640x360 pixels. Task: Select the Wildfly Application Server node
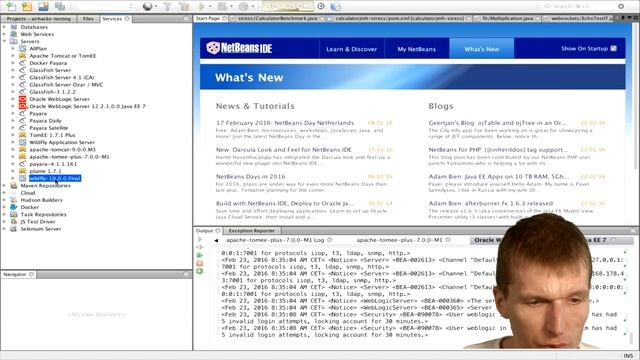(62, 142)
